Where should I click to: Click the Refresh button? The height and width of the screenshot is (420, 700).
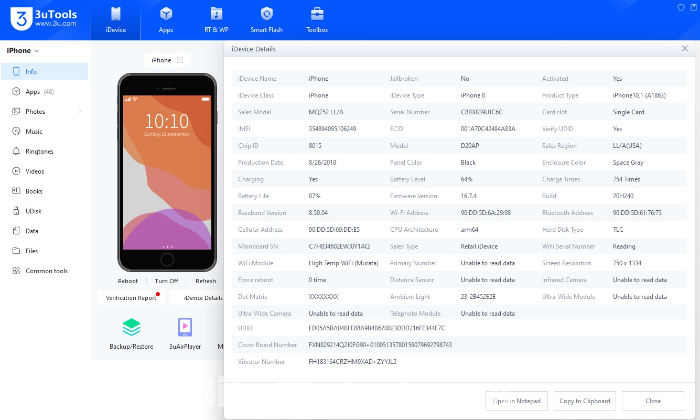pos(206,281)
